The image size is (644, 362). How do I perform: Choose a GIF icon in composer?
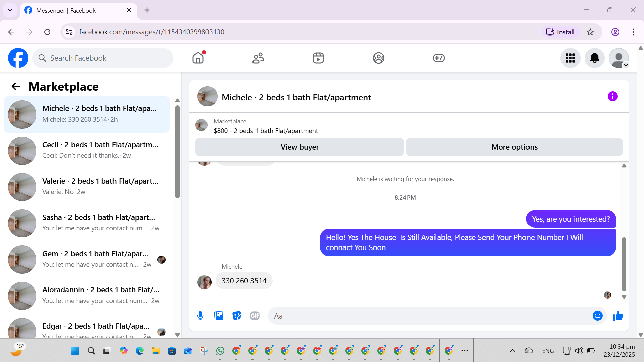click(x=255, y=316)
